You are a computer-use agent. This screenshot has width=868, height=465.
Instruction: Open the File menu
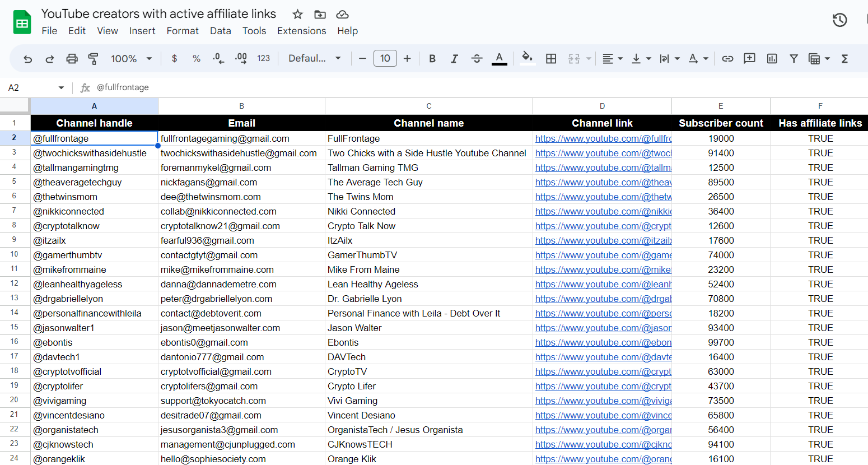tap(49, 31)
